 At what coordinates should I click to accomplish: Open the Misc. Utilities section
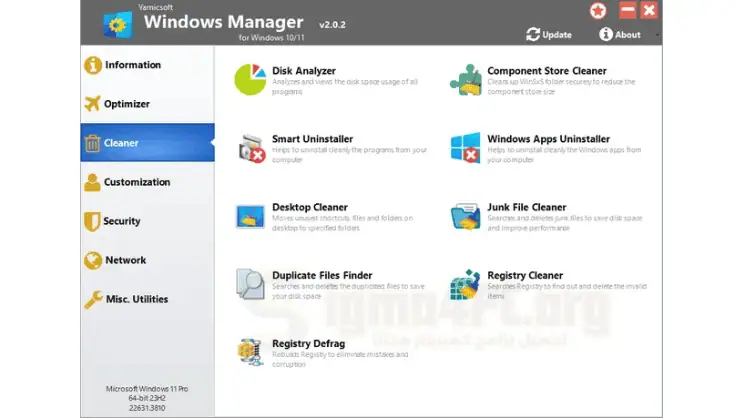click(x=147, y=300)
